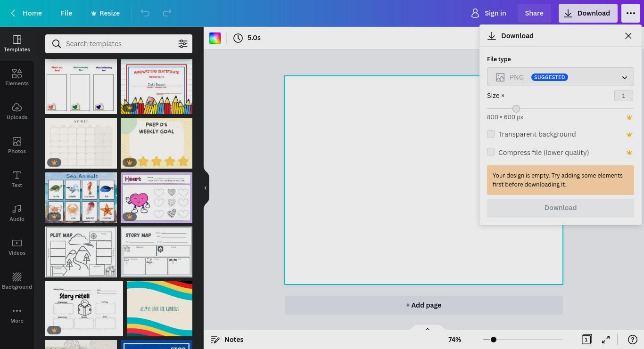Viewport: 644px width, 349px height.
Task: Open the background color picker swatch
Action: point(215,38)
